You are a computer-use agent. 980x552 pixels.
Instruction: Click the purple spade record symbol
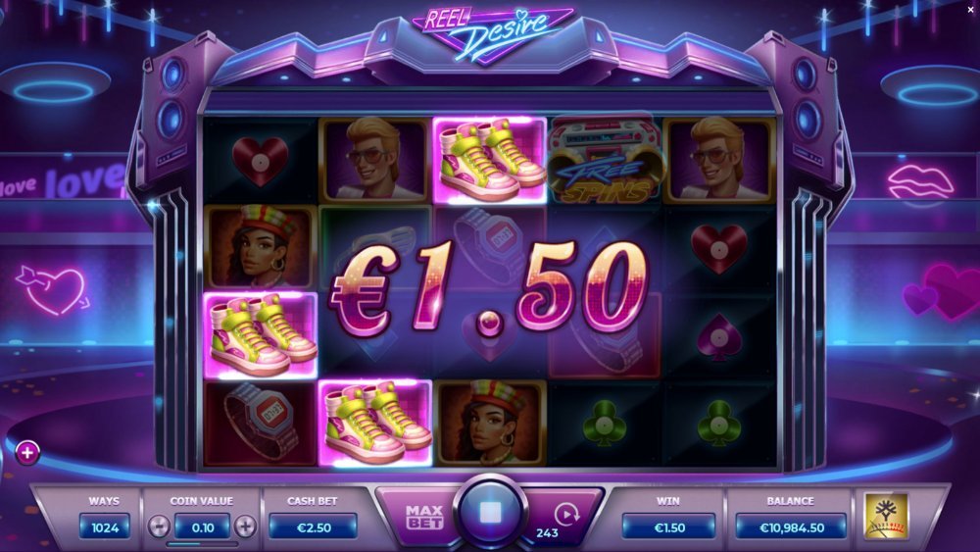pyautogui.click(x=718, y=336)
